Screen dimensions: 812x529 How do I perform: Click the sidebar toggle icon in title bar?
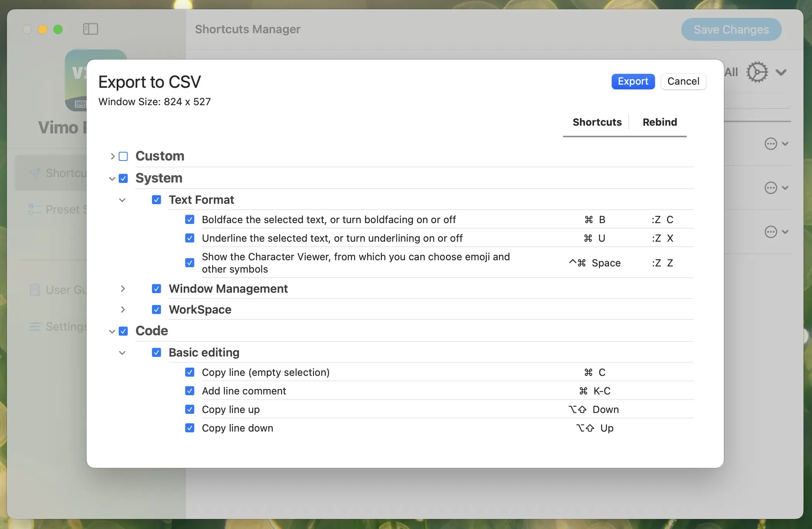pyautogui.click(x=90, y=29)
